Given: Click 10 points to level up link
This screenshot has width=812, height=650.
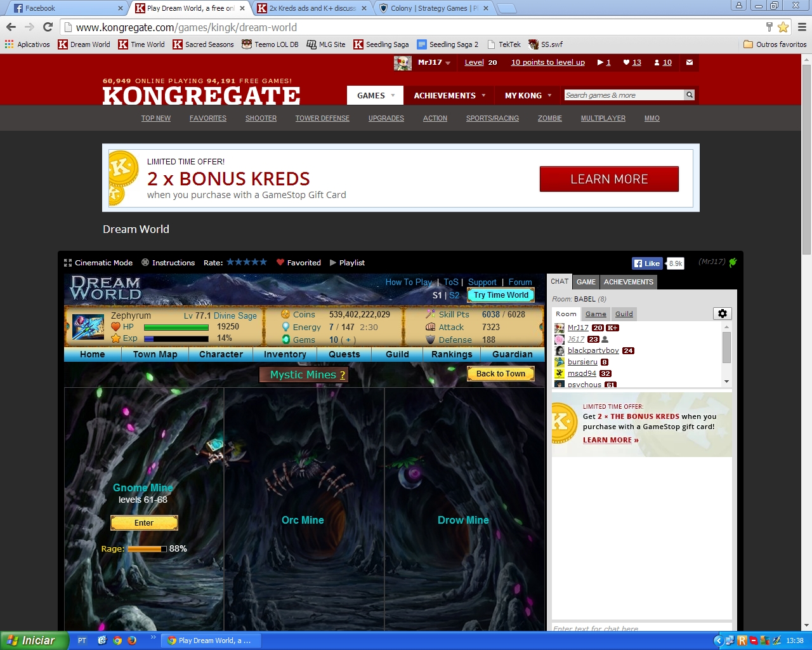Looking at the screenshot, I should click(x=548, y=62).
